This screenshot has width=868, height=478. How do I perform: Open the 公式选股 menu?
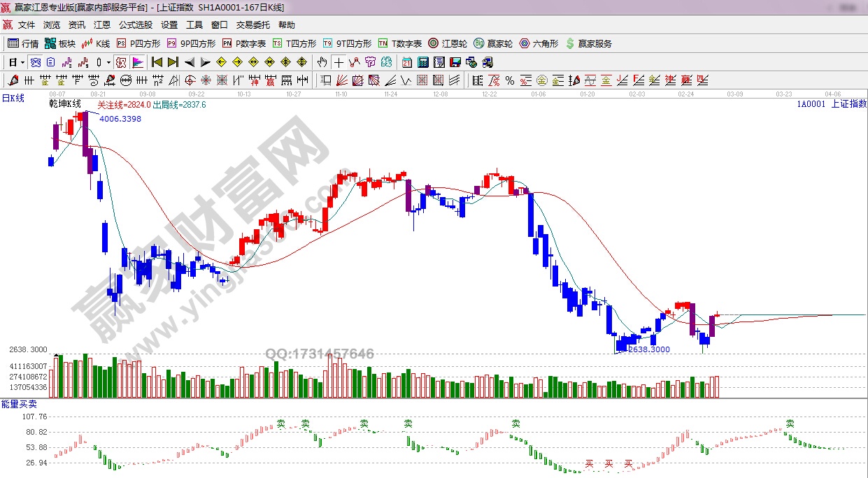point(135,24)
